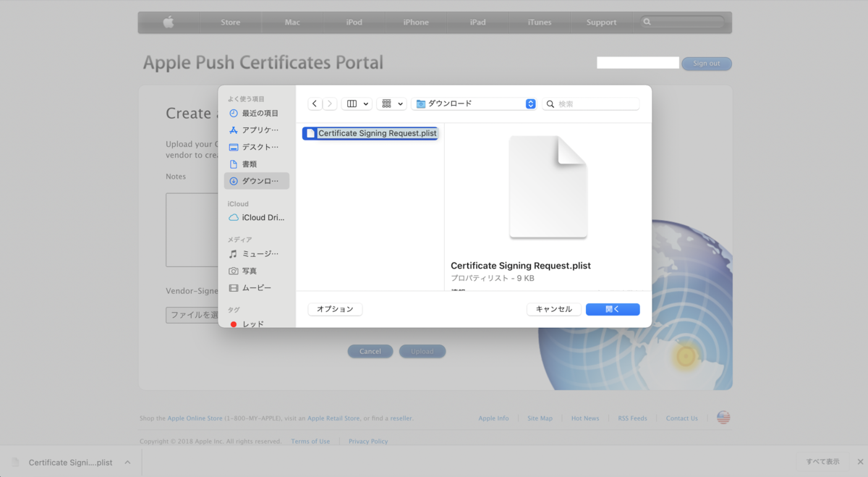Click the すべて表示 show all button

tap(822, 462)
